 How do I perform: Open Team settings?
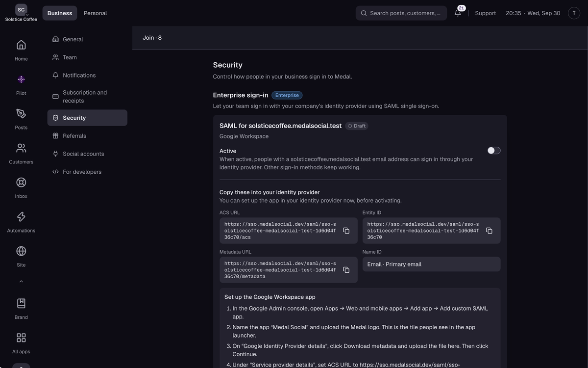87,57
